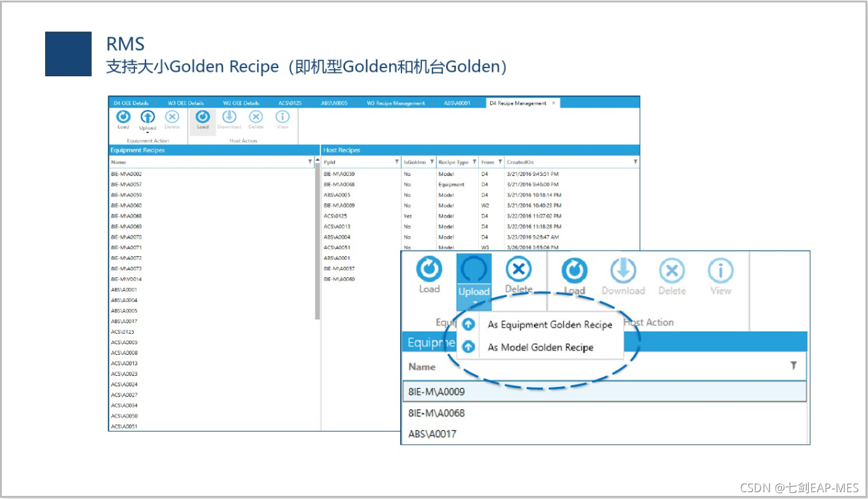Close the D4 Recipe Management tab
Screen dimensions: 868x499
coord(554,103)
